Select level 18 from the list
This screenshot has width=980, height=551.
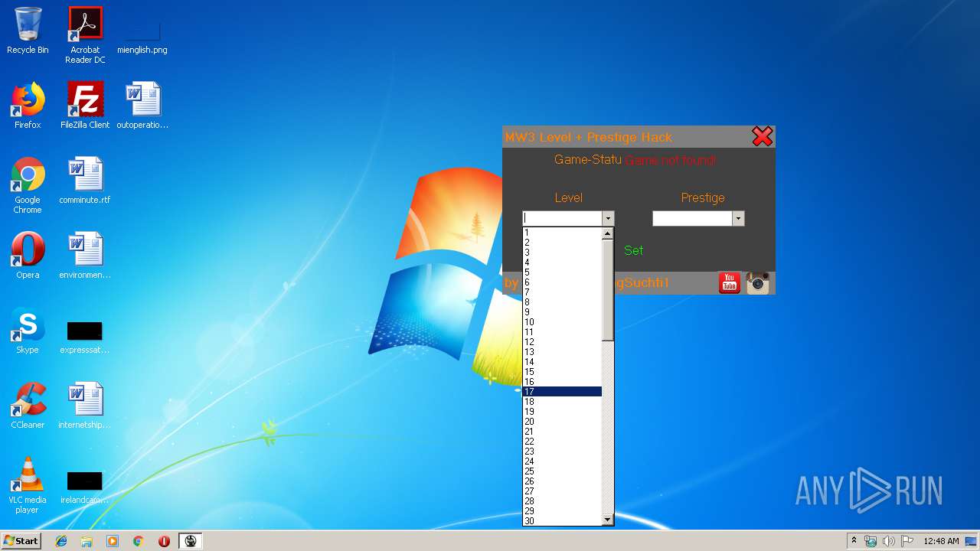(x=562, y=402)
